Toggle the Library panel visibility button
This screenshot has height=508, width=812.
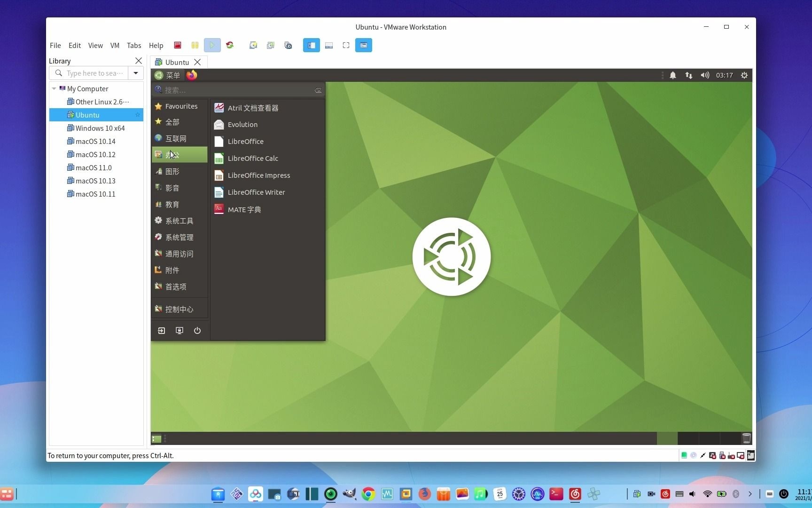point(311,45)
